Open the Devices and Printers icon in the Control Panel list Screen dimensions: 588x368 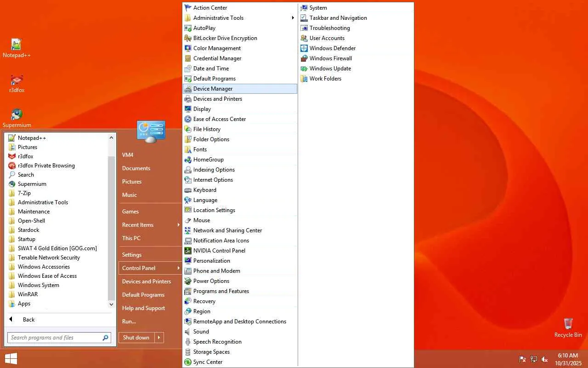188,99
